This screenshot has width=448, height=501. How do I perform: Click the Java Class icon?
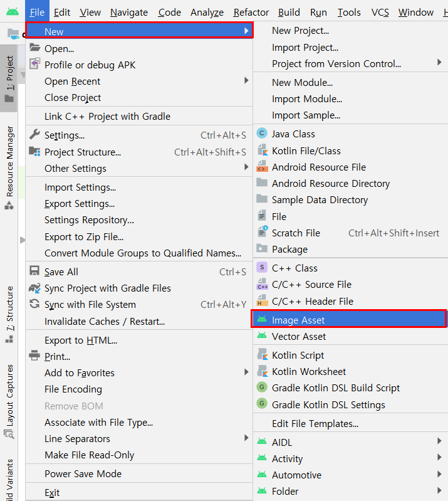[262, 133]
